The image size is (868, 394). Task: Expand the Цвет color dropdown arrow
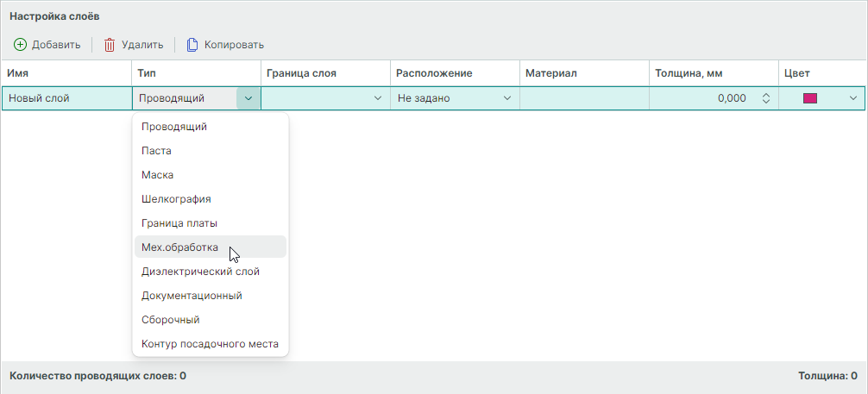[x=853, y=98]
